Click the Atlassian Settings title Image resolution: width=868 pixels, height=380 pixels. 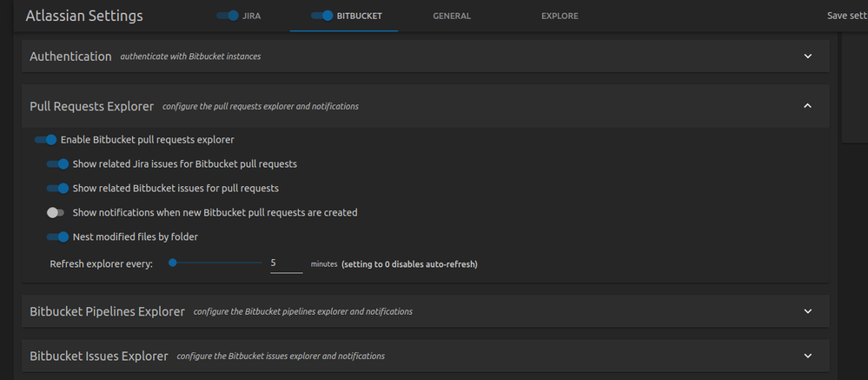coord(84,16)
